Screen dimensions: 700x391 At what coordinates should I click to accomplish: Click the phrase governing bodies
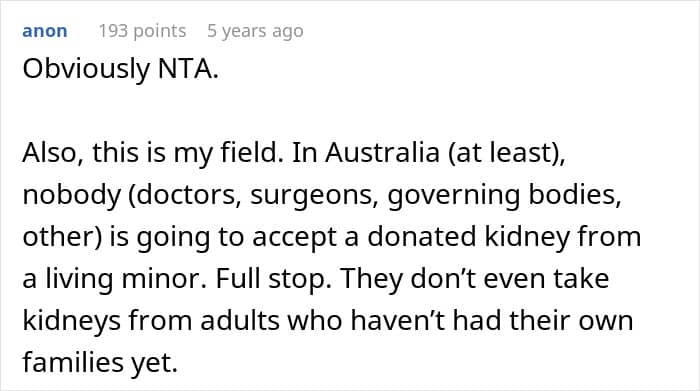(504, 195)
